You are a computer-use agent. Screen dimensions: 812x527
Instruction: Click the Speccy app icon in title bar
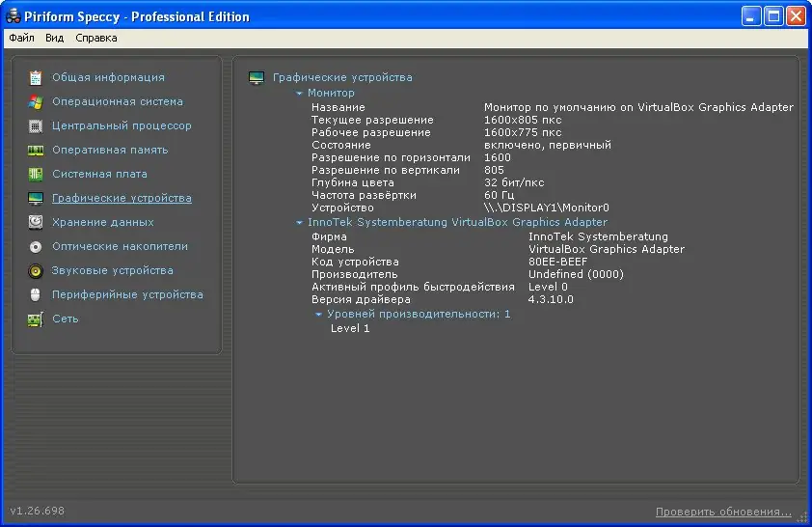coord(13,16)
